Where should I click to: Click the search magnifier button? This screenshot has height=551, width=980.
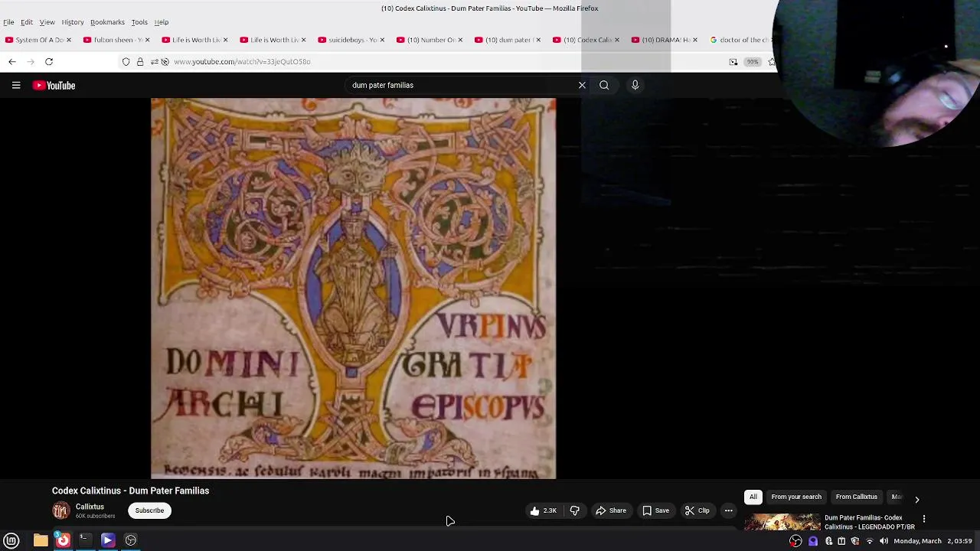click(604, 85)
